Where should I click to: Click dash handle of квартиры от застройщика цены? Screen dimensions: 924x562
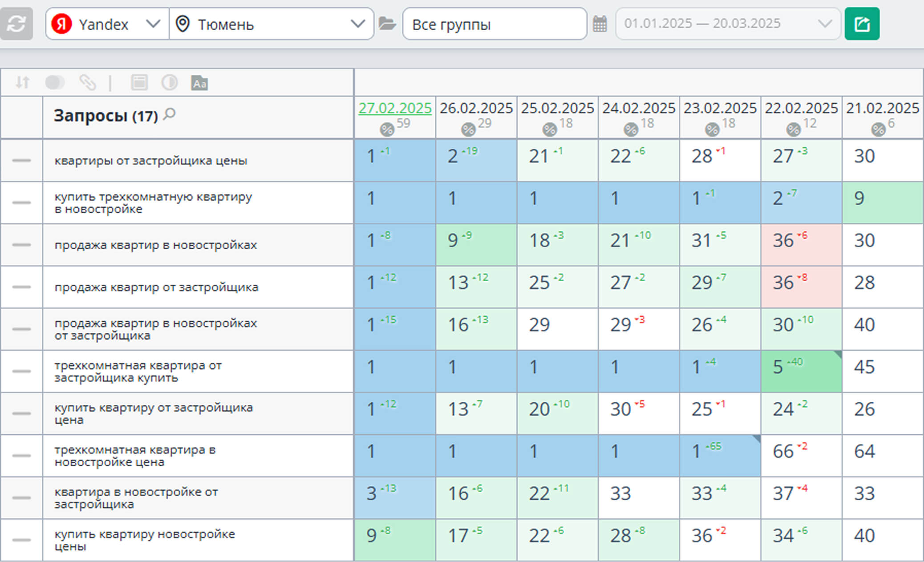coord(21,160)
